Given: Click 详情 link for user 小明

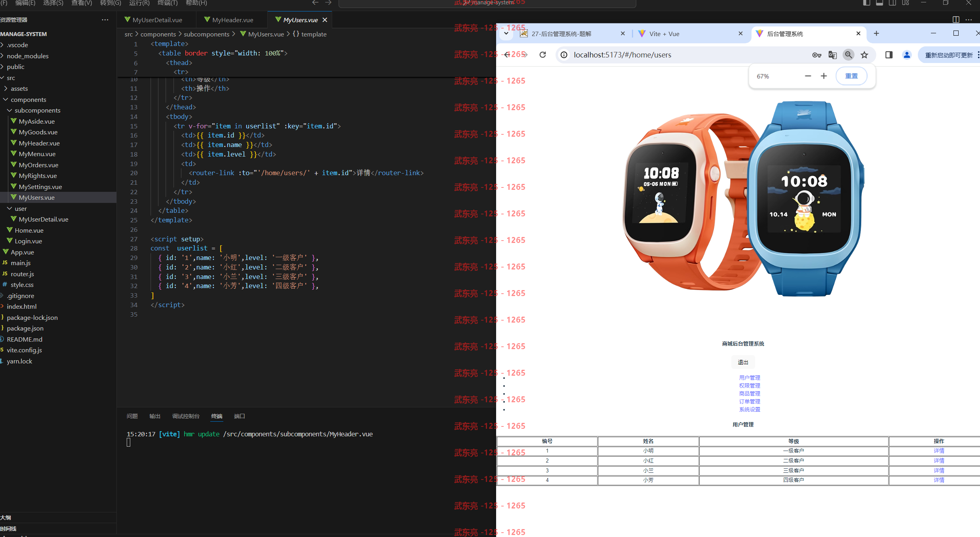Looking at the screenshot, I should [939, 451].
